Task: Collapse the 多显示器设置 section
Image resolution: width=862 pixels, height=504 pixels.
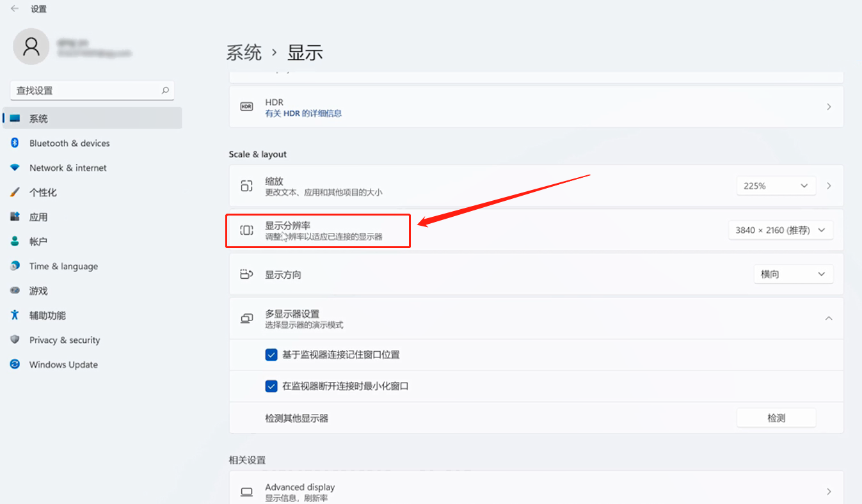Action: point(829,319)
